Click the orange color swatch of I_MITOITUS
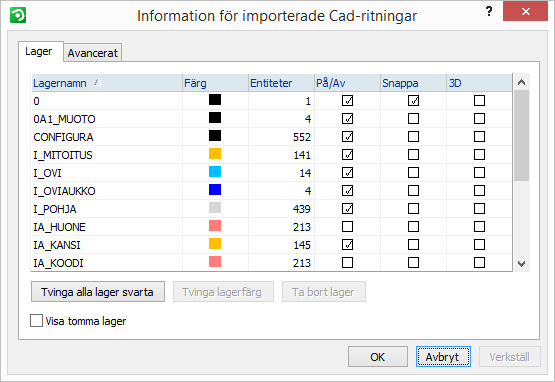The height and width of the screenshot is (382, 555). (x=215, y=154)
